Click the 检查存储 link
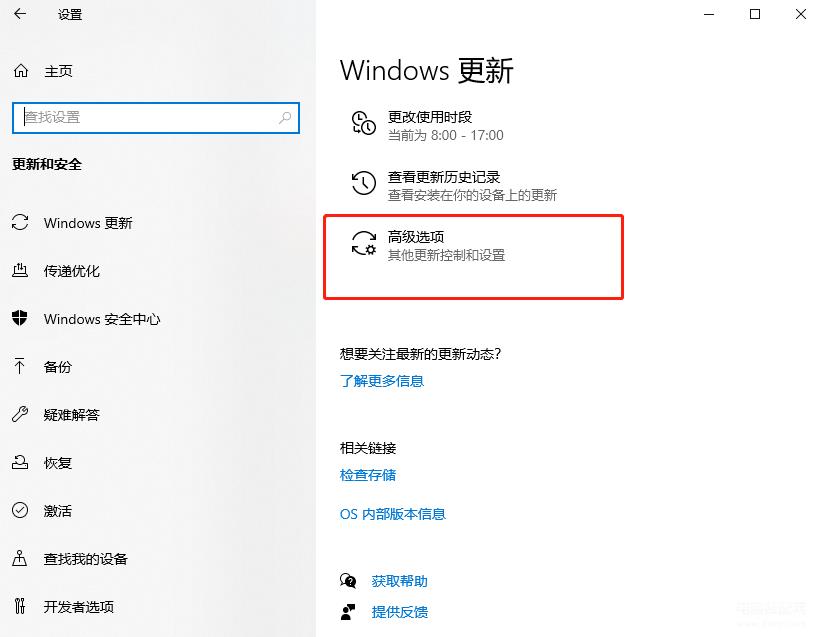 tap(368, 475)
